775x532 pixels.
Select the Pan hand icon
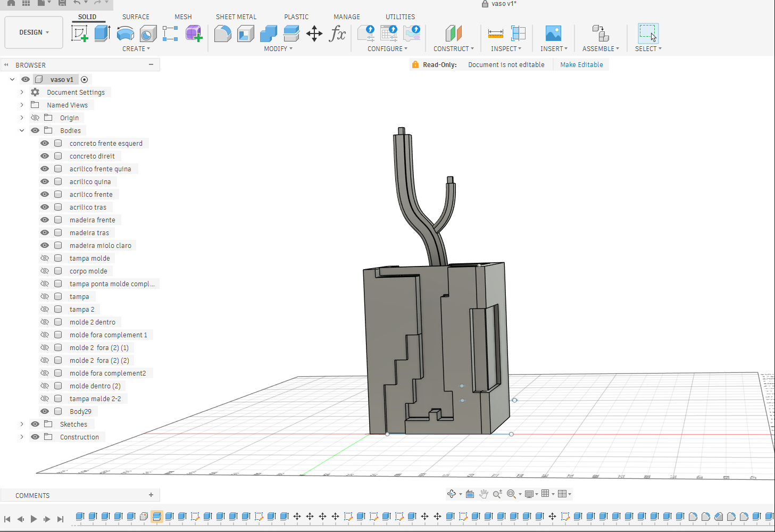click(484, 494)
